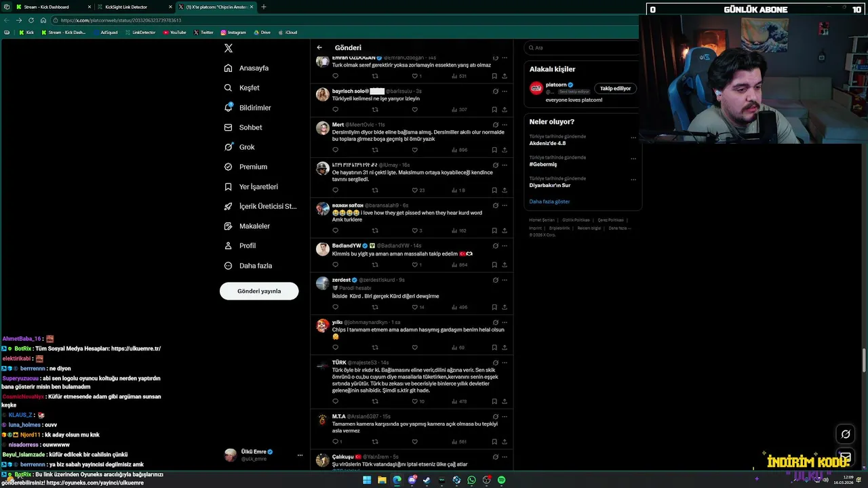View stats of the zerdest reply
Image resolution: width=868 pixels, height=488 pixels.
(459, 307)
